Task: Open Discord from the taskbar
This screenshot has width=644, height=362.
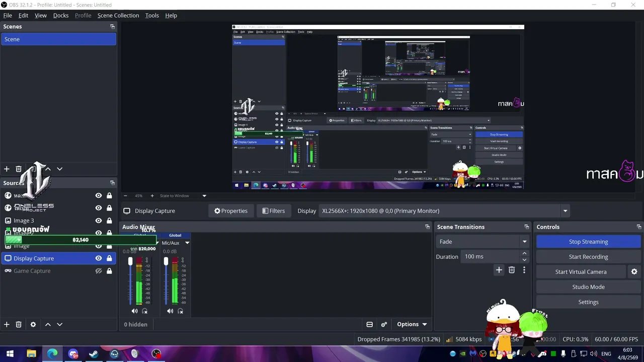Action: point(73,354)
